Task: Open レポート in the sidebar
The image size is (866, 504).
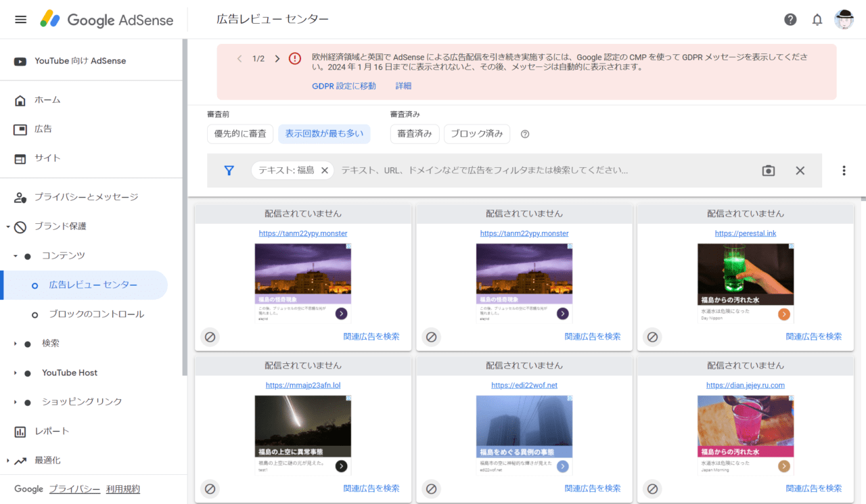Action: (51, 431)
